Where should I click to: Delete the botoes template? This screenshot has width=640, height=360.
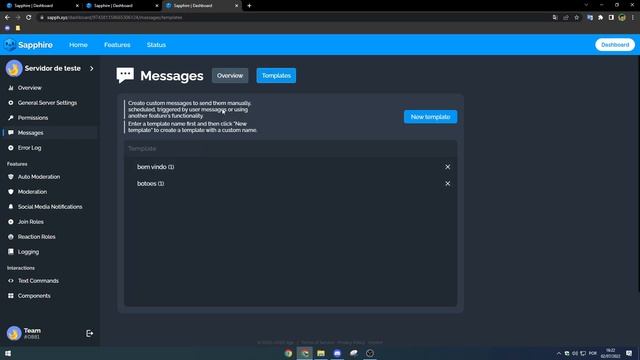448,184
